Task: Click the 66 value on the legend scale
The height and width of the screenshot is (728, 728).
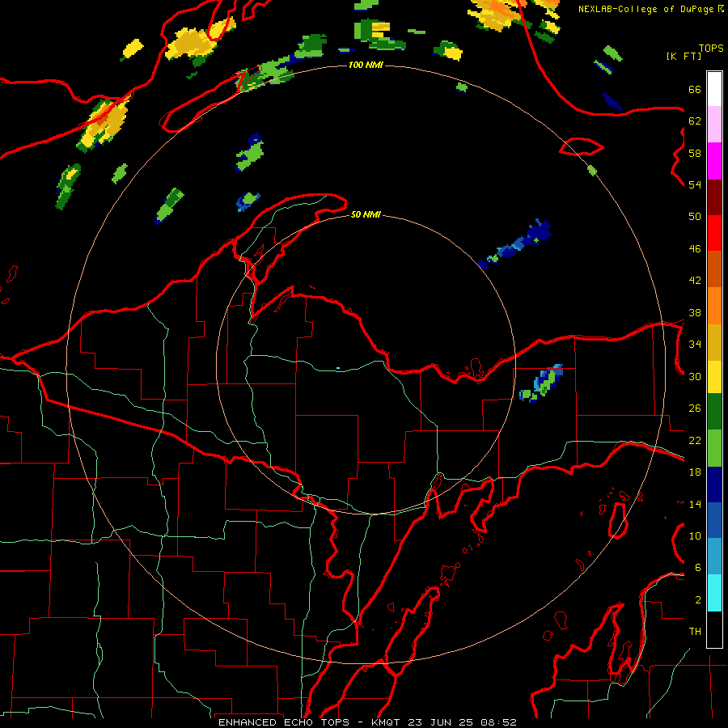Action: 695,90
